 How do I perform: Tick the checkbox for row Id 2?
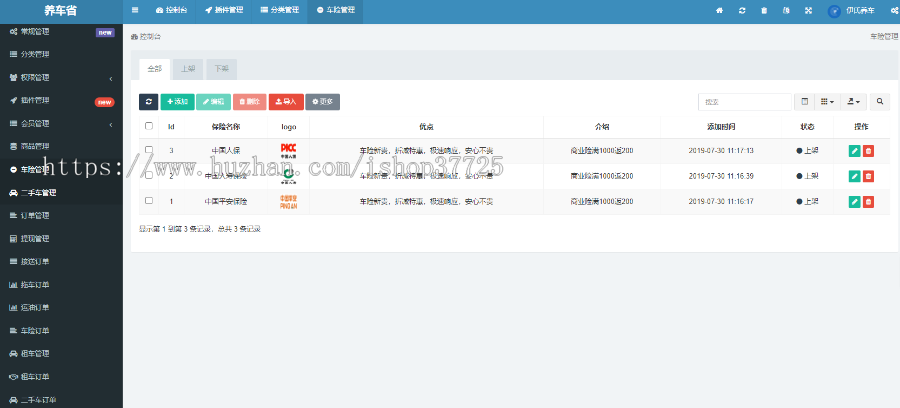tap(149, 175)
